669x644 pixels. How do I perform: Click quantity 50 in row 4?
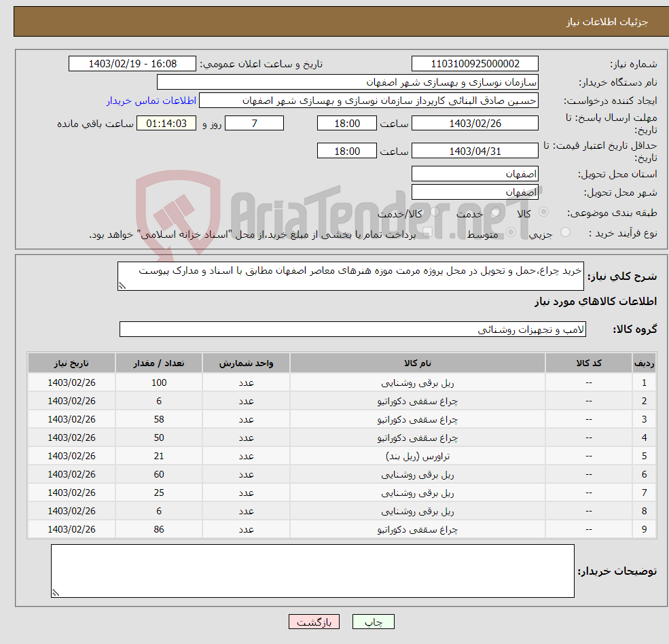159,438
